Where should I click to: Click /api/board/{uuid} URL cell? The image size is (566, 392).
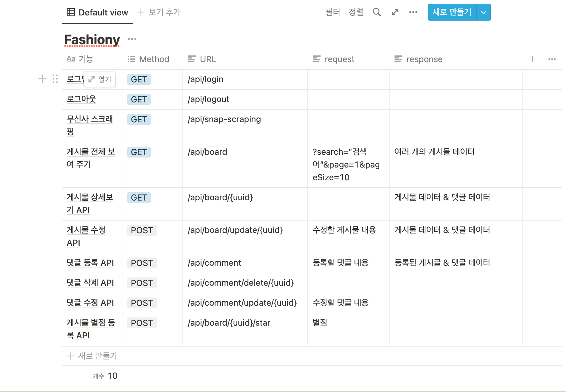pyautogui.click(x=245, y=204)
